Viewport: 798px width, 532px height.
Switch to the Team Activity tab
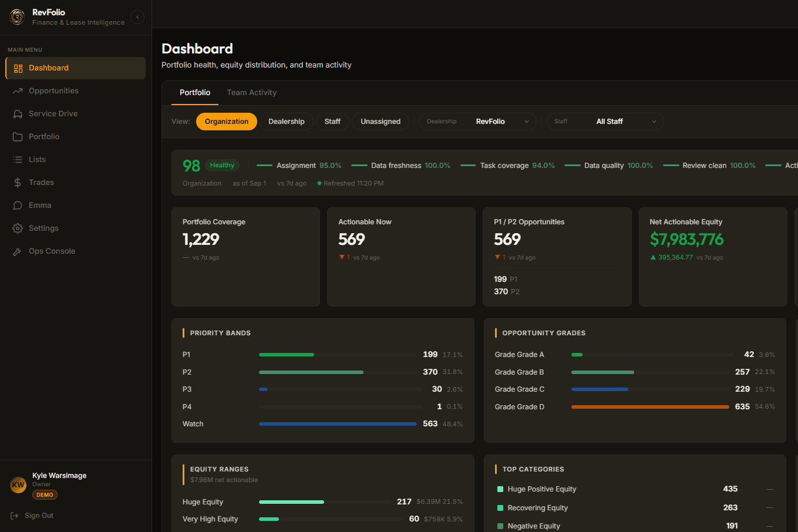point(251,93)
